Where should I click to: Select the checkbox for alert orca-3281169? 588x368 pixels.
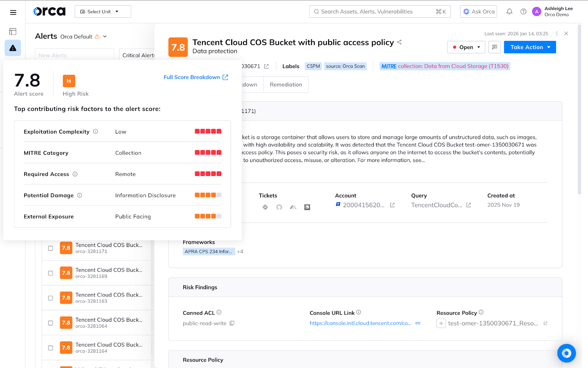51,273
